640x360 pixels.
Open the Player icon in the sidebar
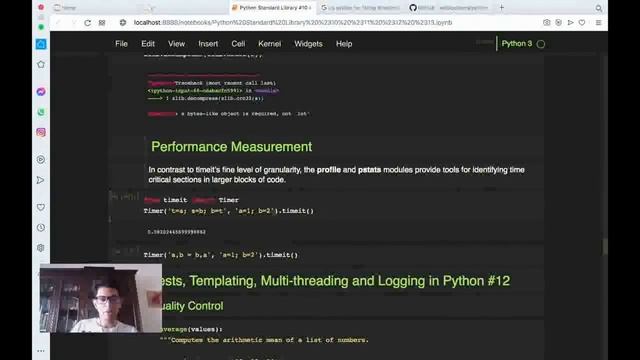(x=41, y=160)
